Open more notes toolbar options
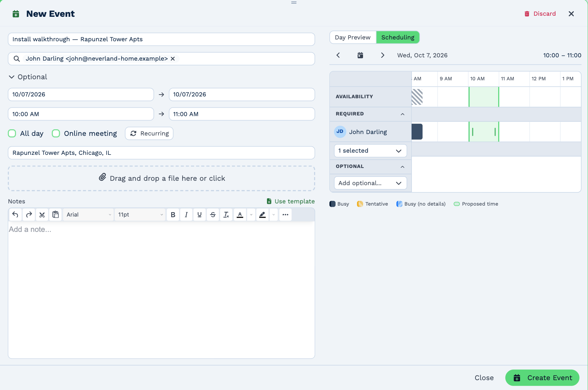 (x=286, y=215)
